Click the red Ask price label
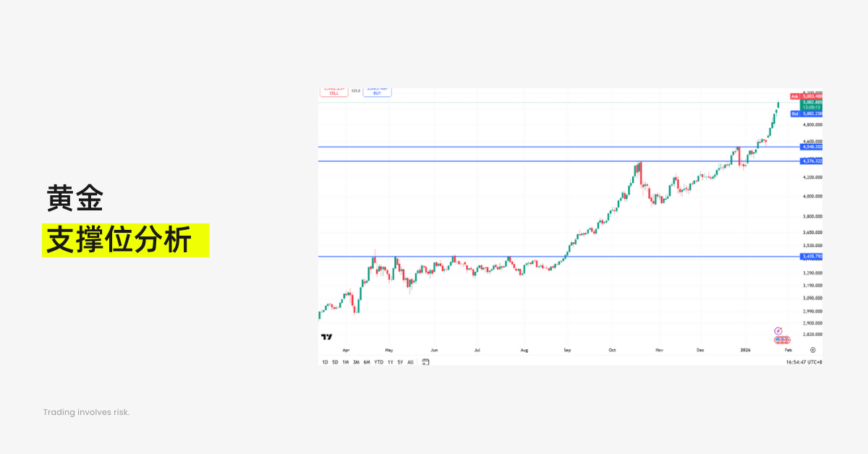This screenshot has height=454, width=868. (x=807, y=96)
